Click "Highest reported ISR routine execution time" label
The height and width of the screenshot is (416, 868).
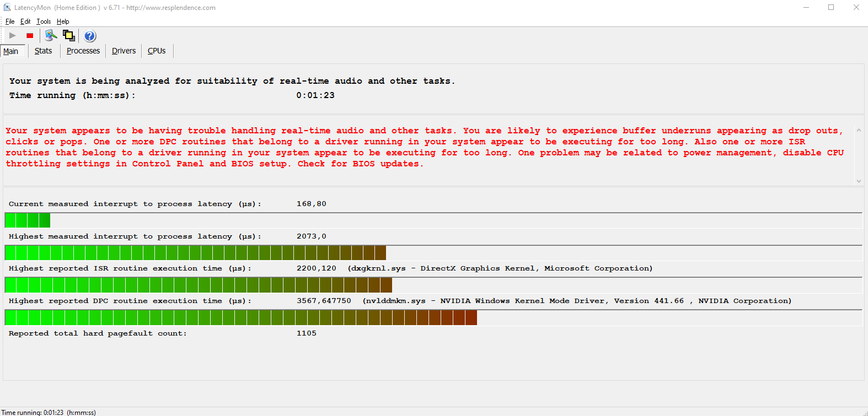(130, 268)
